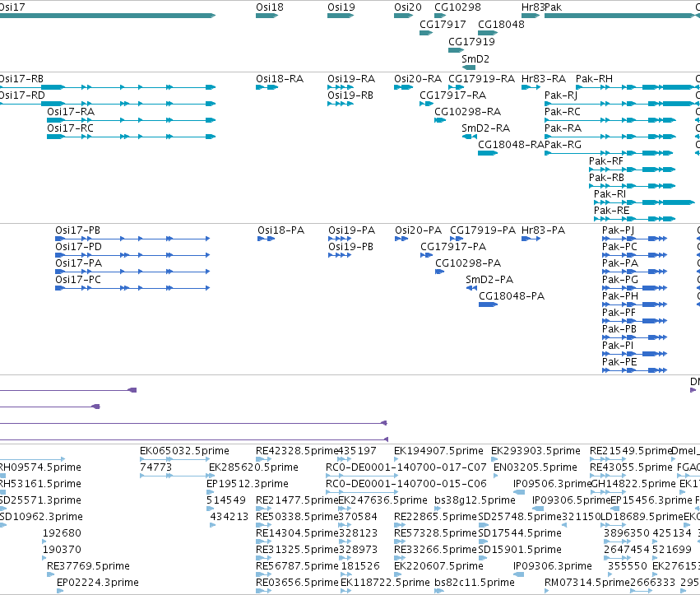
Task: Click the RE37769.5prime EST label
Action: pyautogui.click(x=88, y=566)
